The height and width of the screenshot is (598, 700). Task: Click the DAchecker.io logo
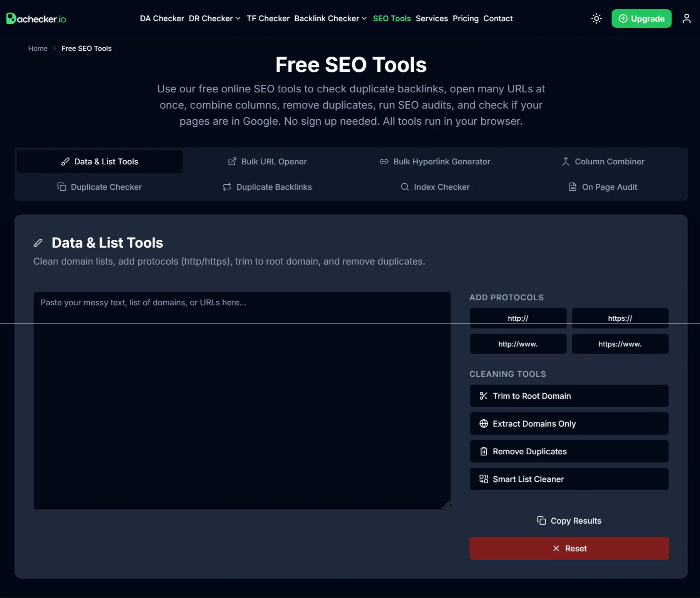(36, 18)
